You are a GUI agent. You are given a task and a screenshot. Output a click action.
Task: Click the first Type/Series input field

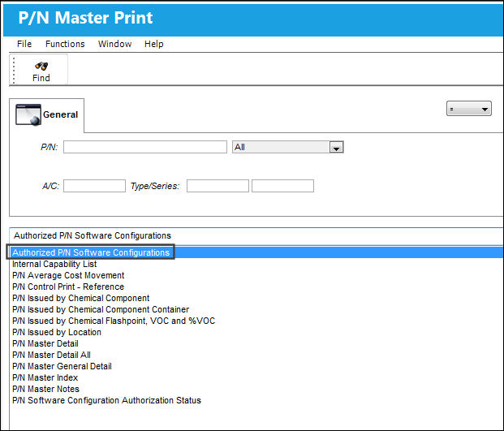click(218, 186)
